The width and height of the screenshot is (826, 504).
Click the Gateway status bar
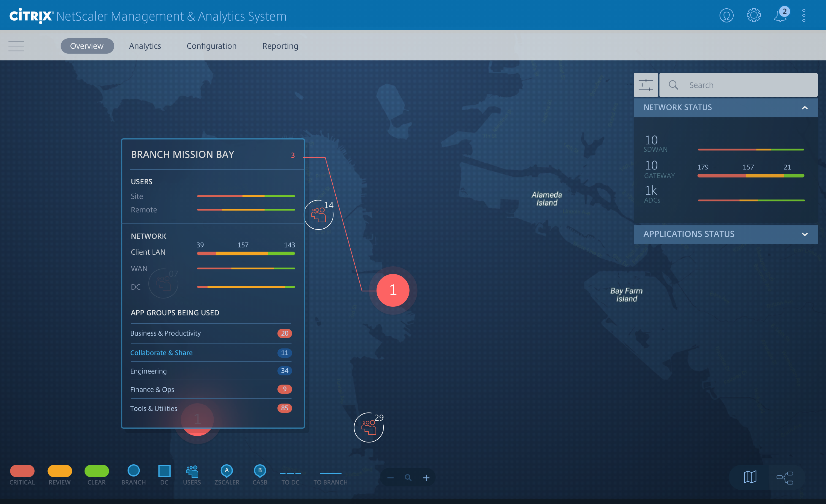tap(751, 175)
